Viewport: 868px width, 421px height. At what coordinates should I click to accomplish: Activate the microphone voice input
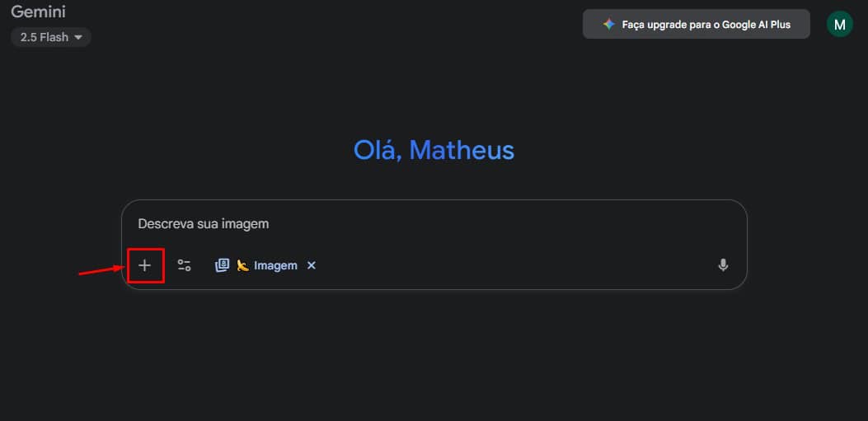pos(723,265)
